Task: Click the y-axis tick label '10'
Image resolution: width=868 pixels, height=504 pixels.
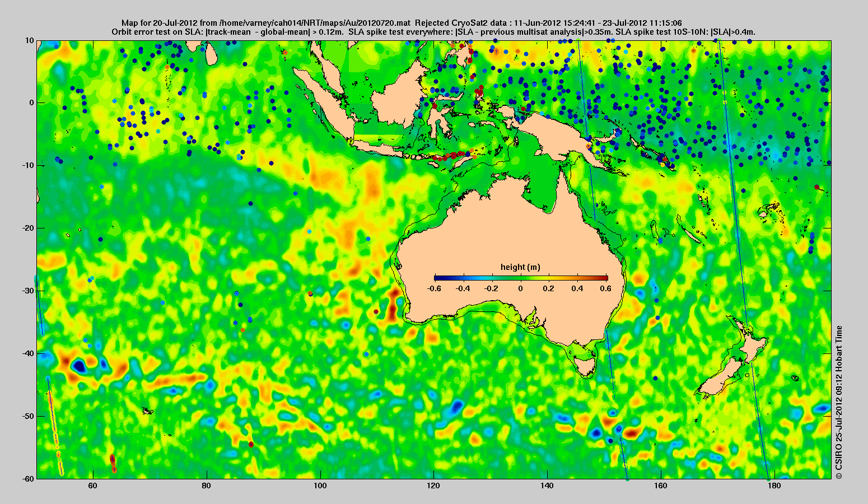Action: pyautogui.click(x=29, y=40)
